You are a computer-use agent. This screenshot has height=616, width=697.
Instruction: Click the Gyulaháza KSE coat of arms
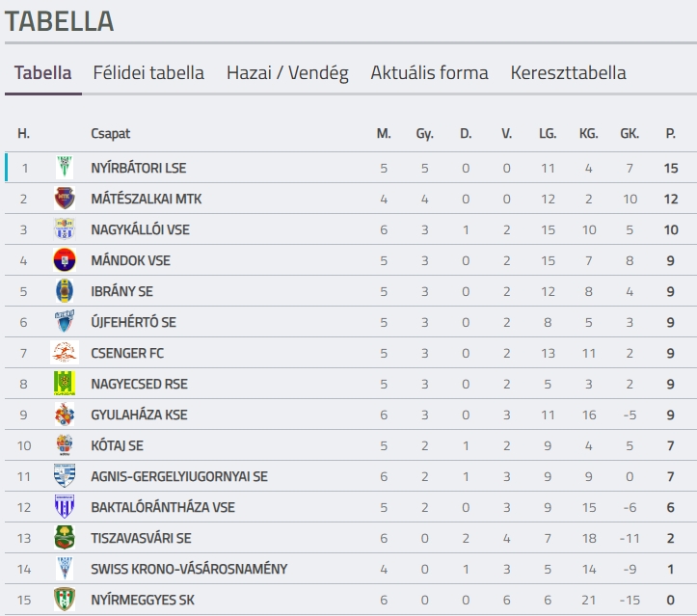coord(65,415)
